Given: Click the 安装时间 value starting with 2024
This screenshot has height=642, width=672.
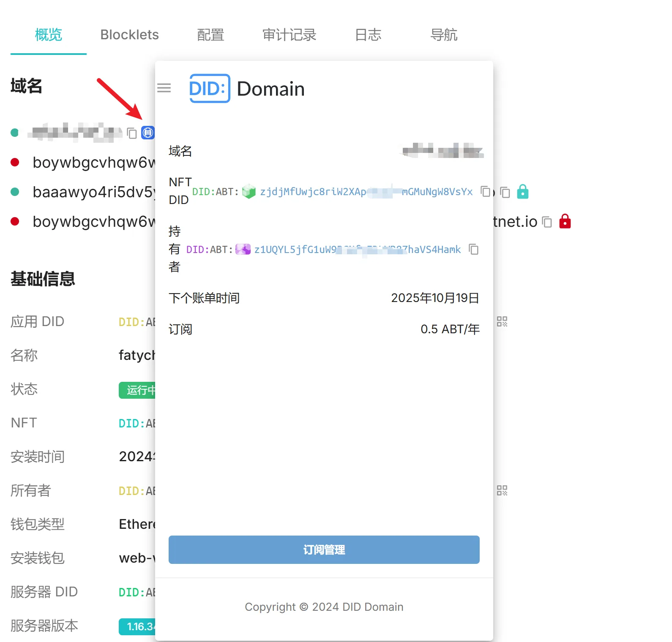Looking at the screenshot, I should [137, 457].
